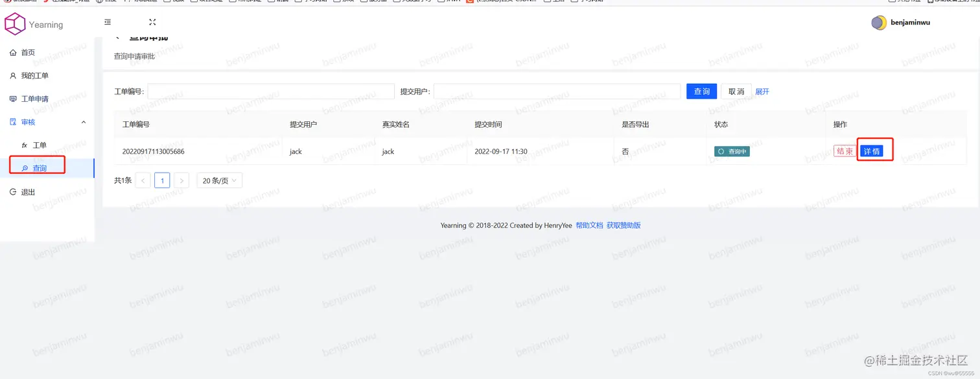Open the benjaminwu avatar menu

point(879,22)
